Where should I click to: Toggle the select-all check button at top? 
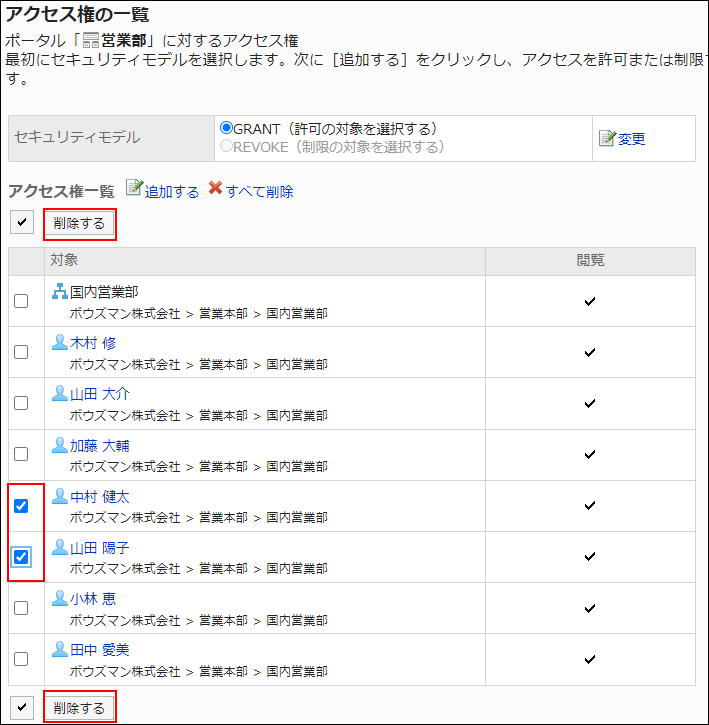pos(22,222)
